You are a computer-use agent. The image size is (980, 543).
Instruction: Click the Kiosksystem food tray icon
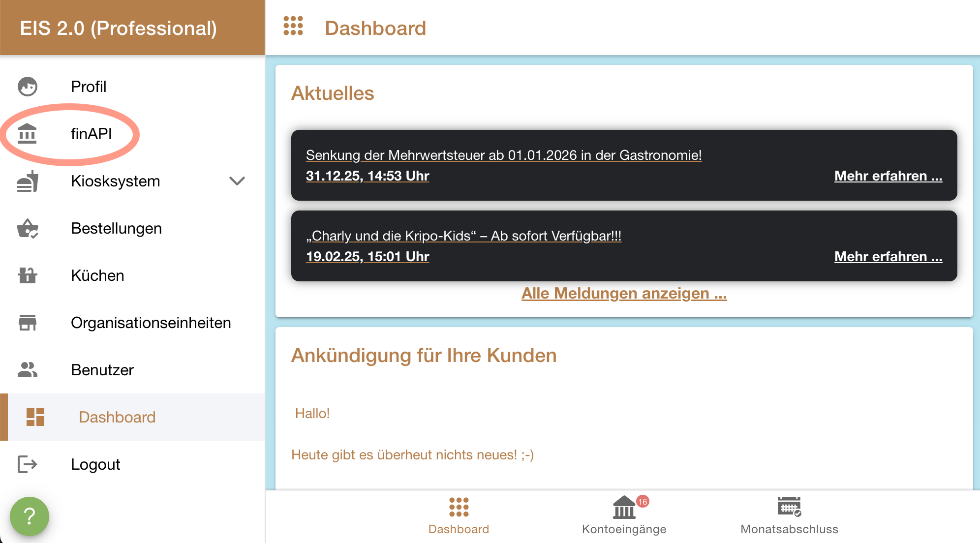click(x=28, y=181)
